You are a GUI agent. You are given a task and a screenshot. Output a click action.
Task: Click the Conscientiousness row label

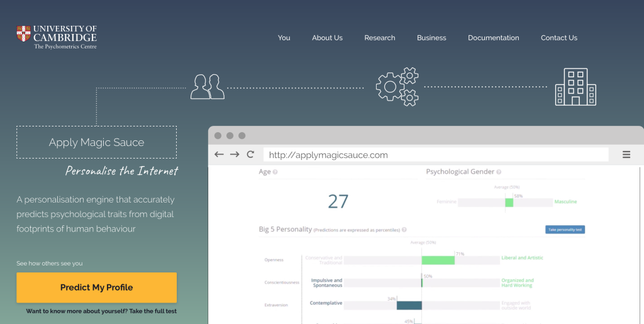pos(282,282)
